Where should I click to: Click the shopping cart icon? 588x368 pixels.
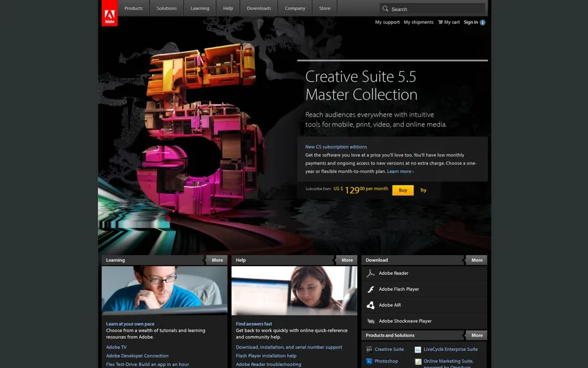point(440,22)
